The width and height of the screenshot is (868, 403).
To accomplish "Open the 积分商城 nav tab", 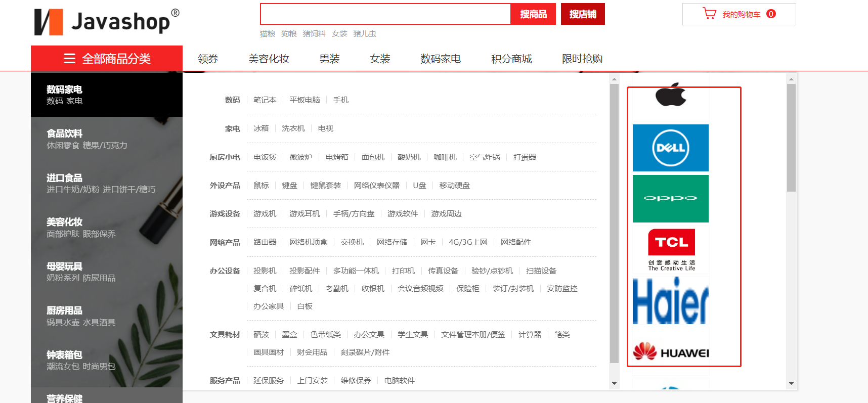I will tap(511, 59).
